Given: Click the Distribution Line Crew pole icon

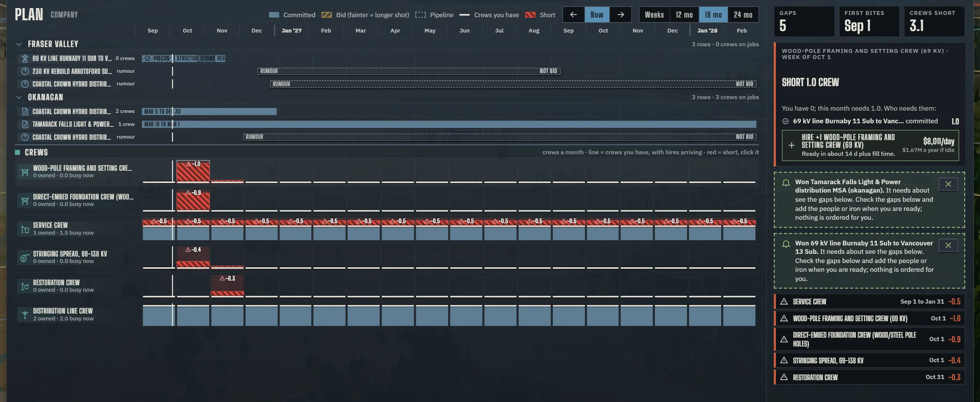Looking at the screenshot, I should (25, 315).
